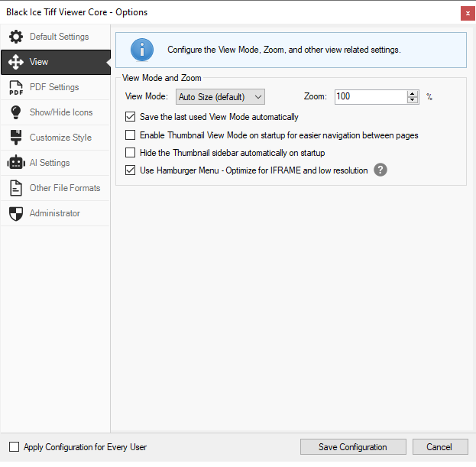Screen dimensions: 476x467
Task: Switch to the AI Settings tab
Action: [55, 163]
